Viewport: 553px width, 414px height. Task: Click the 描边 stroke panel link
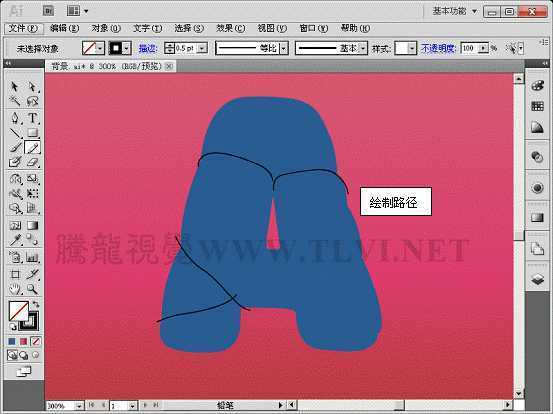click(148, 48)
